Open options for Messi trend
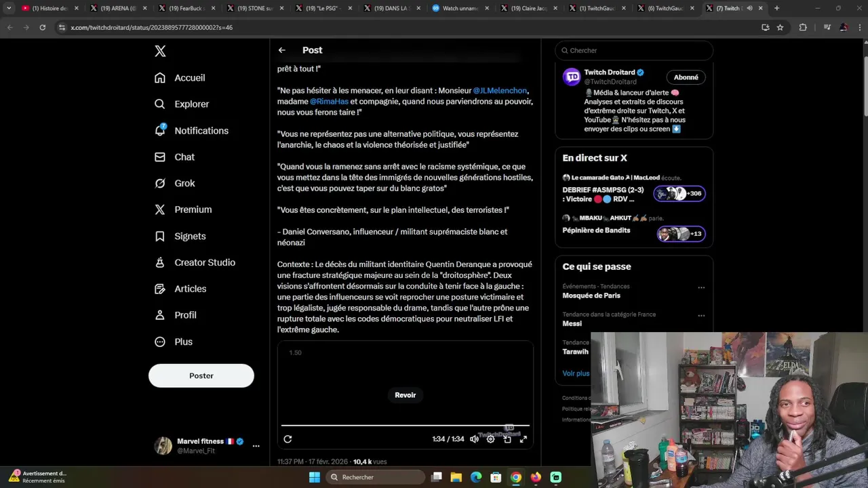 pos(701,316)
